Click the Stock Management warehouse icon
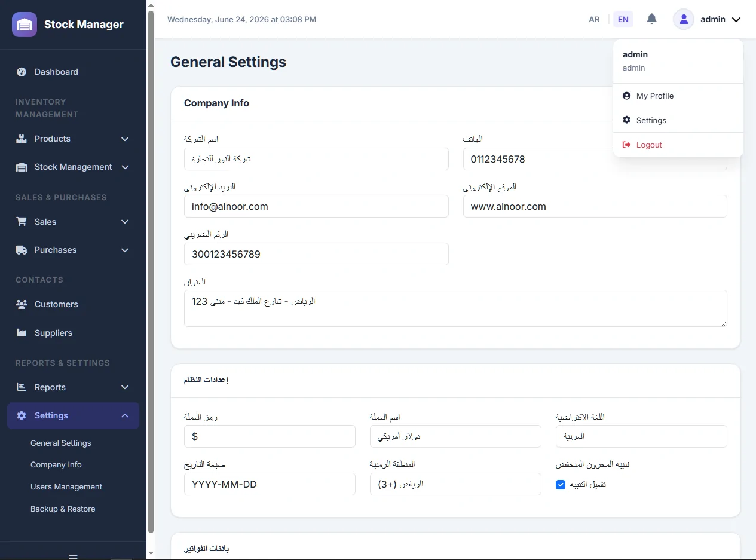Viewport: 756px width, 560px height. tap(22, 167)
